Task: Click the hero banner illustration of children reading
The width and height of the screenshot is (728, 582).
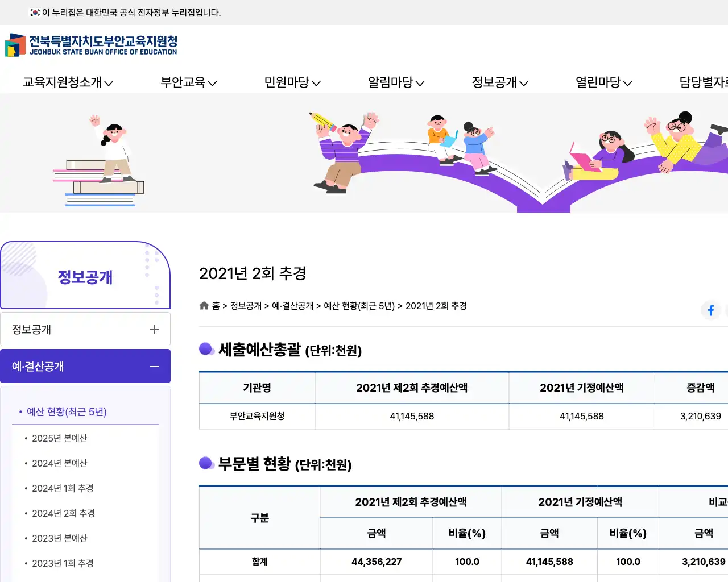Action: 364,153
